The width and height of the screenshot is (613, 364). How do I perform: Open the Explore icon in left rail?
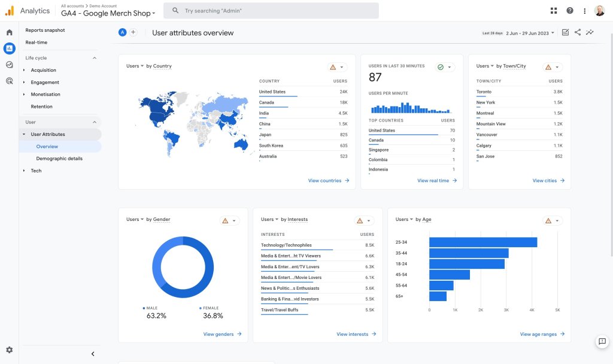[10, 65]
